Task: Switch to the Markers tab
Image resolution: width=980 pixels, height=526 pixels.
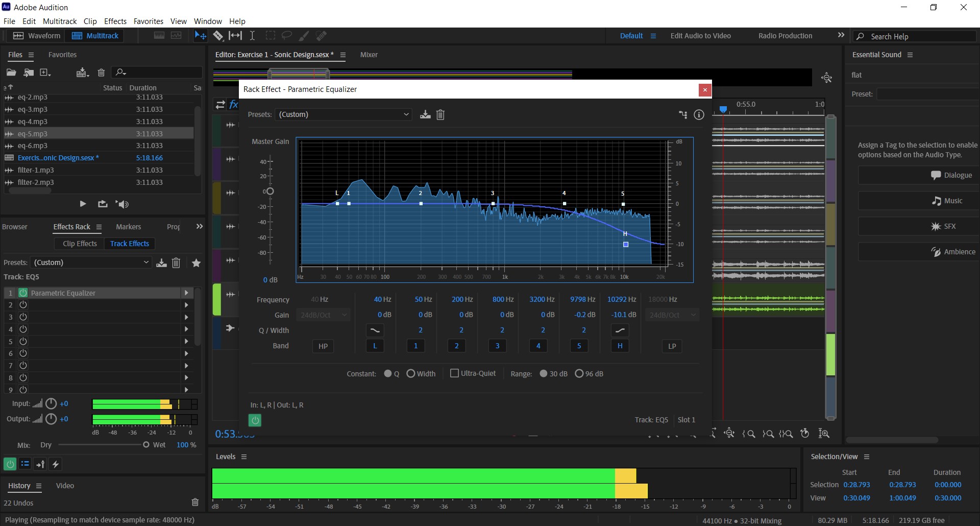Action: [x=128, y=227]
